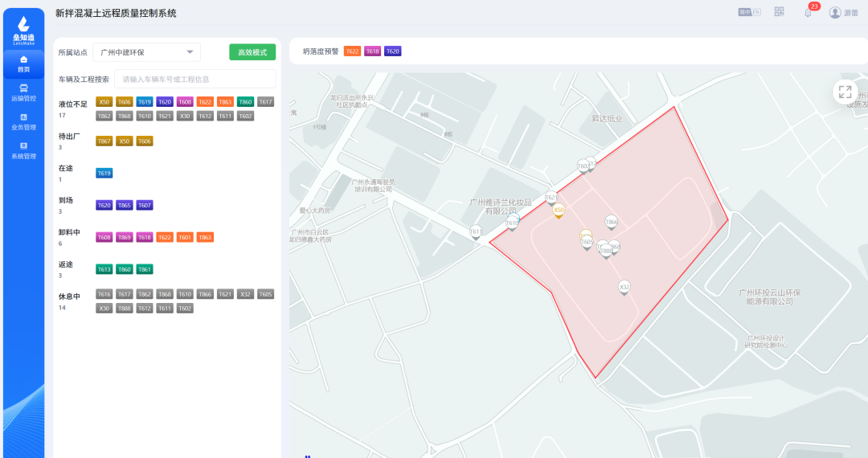Select the T866 vehicle marker on map
The image size is (868, 458).
[x=611, y=223]
